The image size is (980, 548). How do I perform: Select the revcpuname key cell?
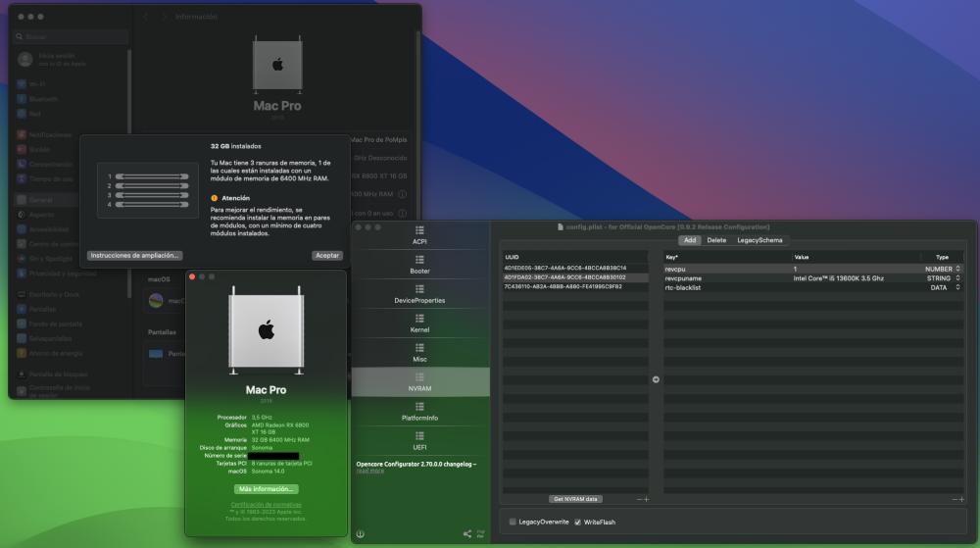pyautogui.click(x=727, y=278)
